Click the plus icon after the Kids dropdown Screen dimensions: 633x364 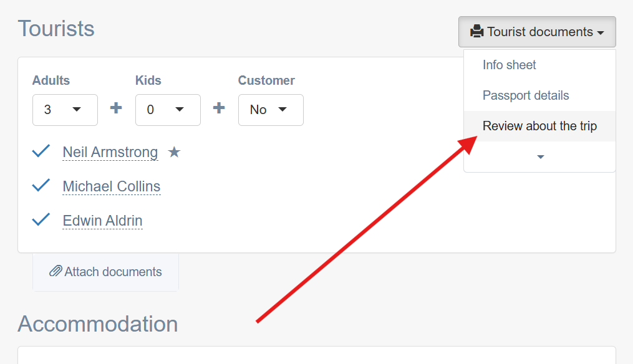pyautogui.click(x=219, y=108)
